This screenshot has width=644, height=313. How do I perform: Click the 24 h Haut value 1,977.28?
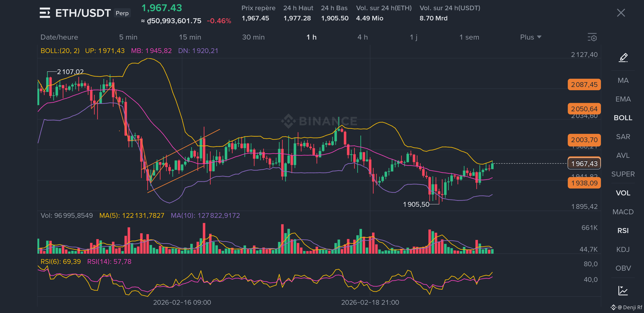[297, 18]
